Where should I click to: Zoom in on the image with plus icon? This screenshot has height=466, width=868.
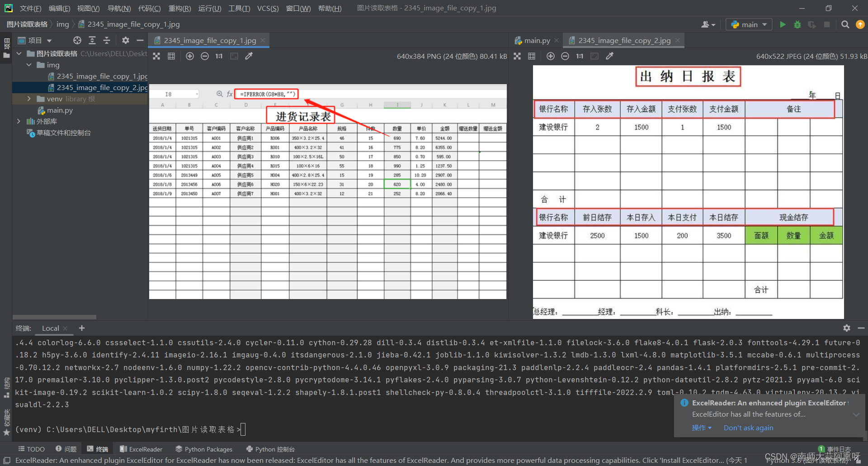pos(190,56)
